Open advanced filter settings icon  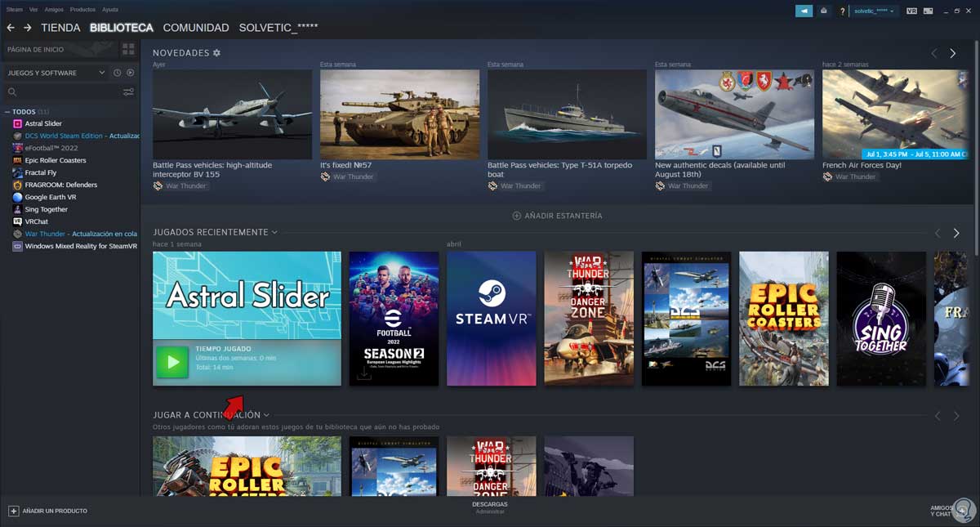click(128, 92)
